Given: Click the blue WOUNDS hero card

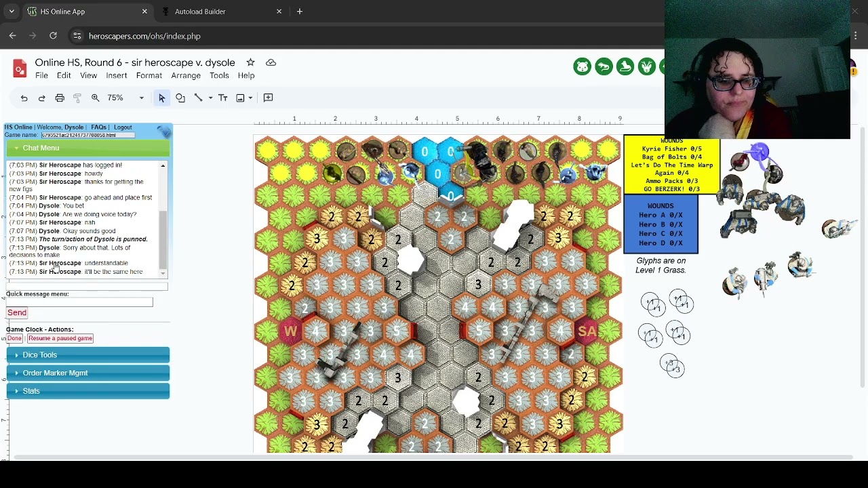Looking at the screenshot, I should 660,224.
